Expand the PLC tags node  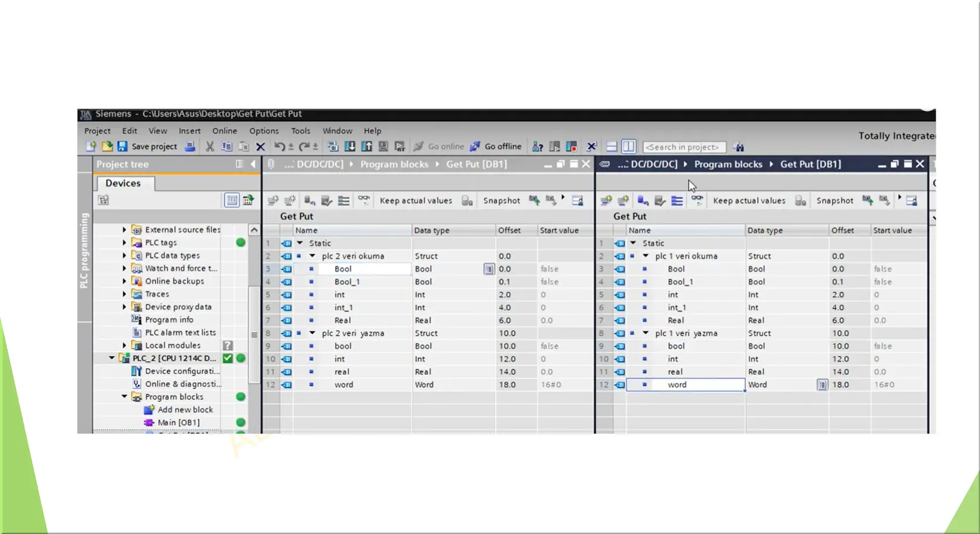pyautogui.click(x=124, y=242)
